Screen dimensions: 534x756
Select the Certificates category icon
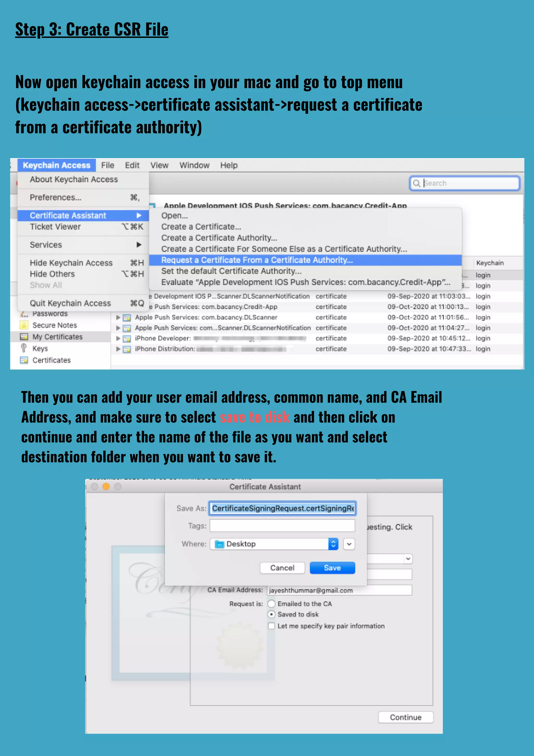(x=24, y=360)
